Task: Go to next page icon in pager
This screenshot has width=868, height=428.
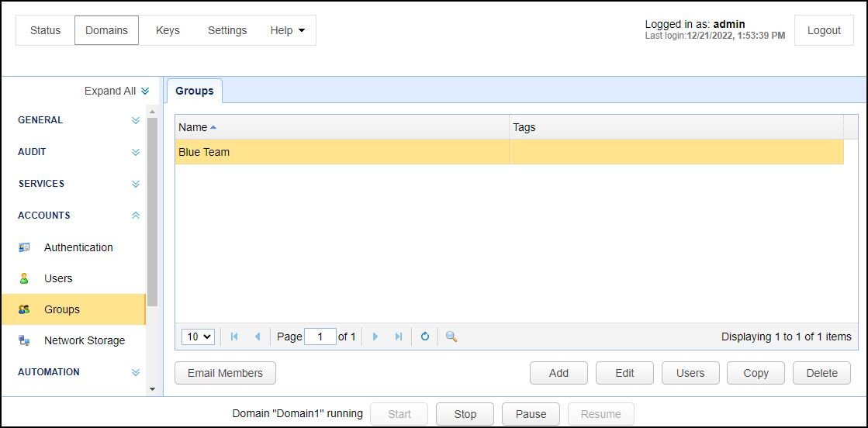Action: click(375, 337)
